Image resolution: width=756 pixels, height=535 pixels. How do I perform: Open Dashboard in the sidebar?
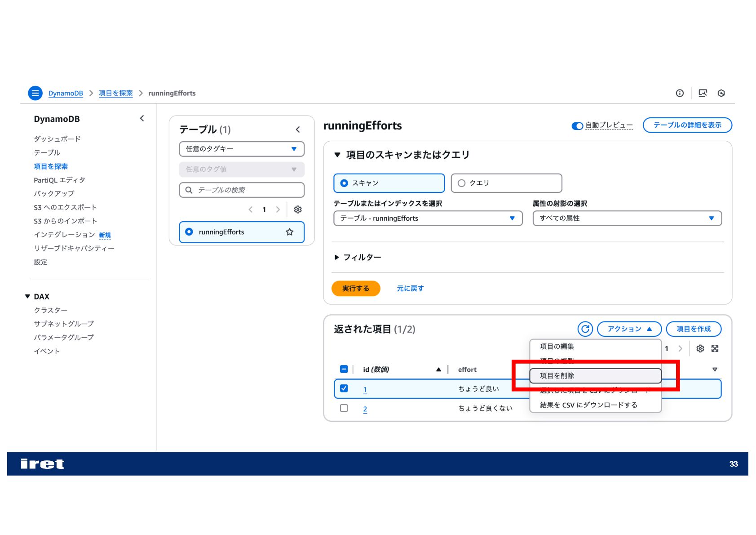(57, 139)
